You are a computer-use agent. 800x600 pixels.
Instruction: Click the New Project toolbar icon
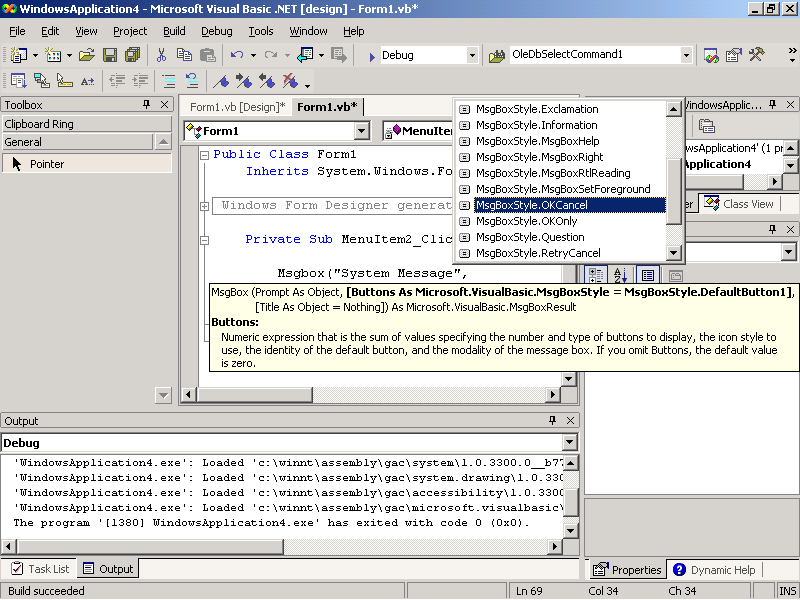pos(19,55)
